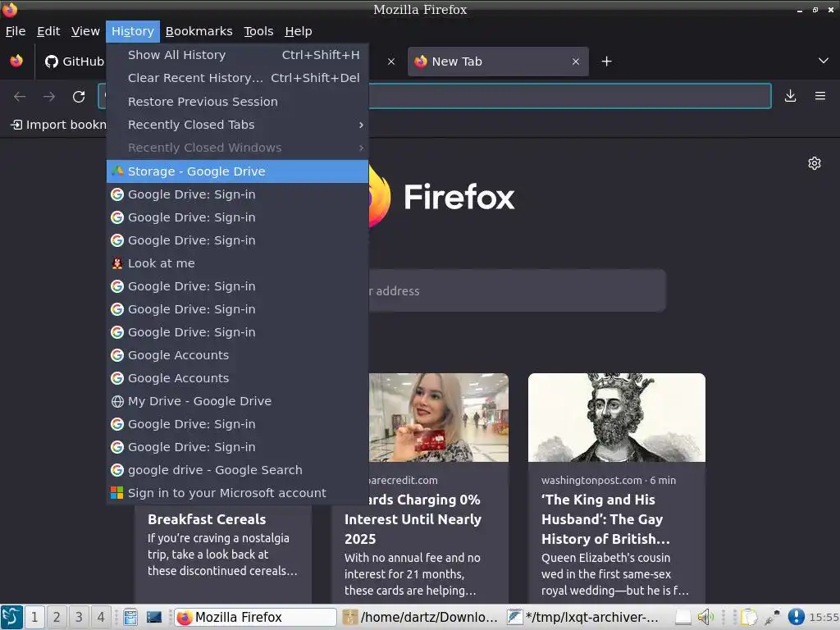Click Import bookmarks in bookmarks toolbar
The height and width of the screenshot is (630, 840).
click(59, 125)
